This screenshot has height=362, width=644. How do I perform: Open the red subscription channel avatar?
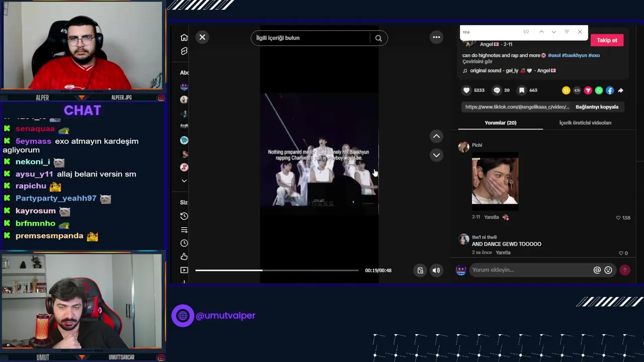point(184,167)
